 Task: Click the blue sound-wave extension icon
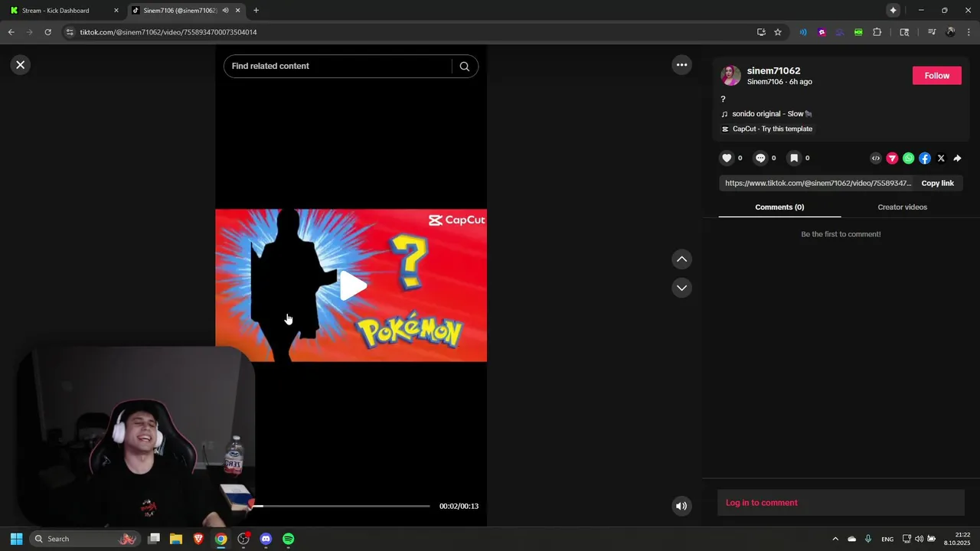803,32
